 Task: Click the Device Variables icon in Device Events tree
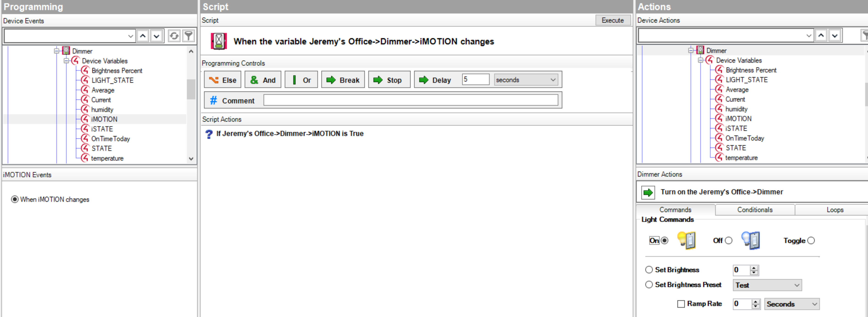coord(76,61)
